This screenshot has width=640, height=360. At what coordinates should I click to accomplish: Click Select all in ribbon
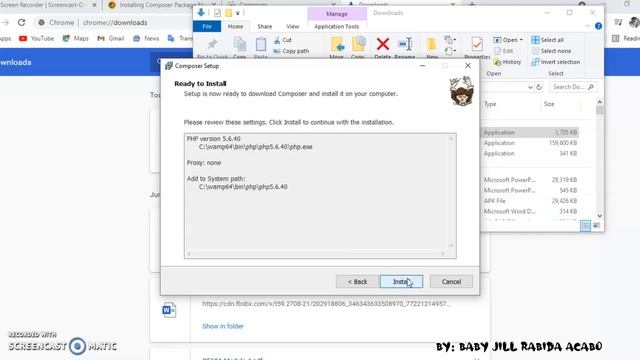[x=547, y=40]
